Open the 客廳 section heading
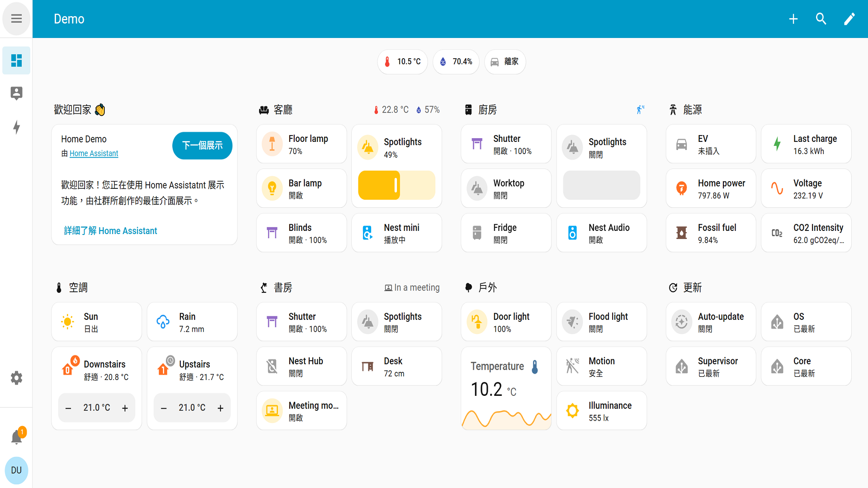Viewport: 868px width, 488px height. click(x=283, y=110)
